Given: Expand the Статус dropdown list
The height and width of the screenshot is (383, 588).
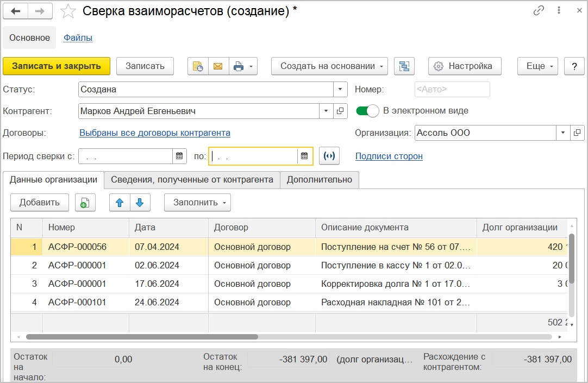Looking at the screenshot, I should 340,90.
